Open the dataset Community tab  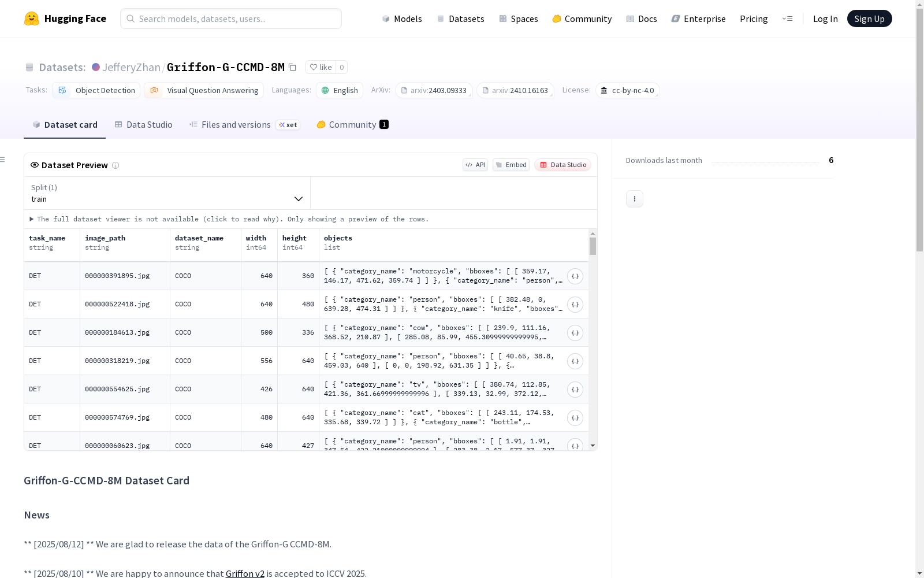point(352,125)
